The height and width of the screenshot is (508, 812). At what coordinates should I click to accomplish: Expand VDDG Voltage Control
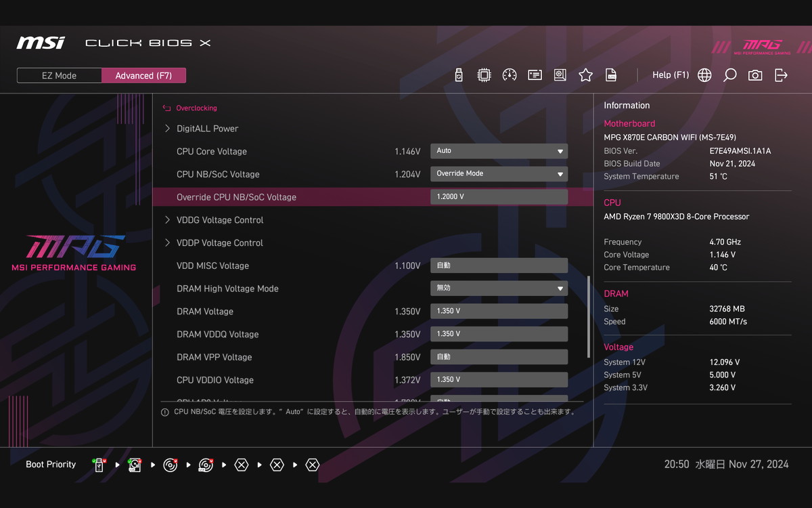(x=214, y=220)
